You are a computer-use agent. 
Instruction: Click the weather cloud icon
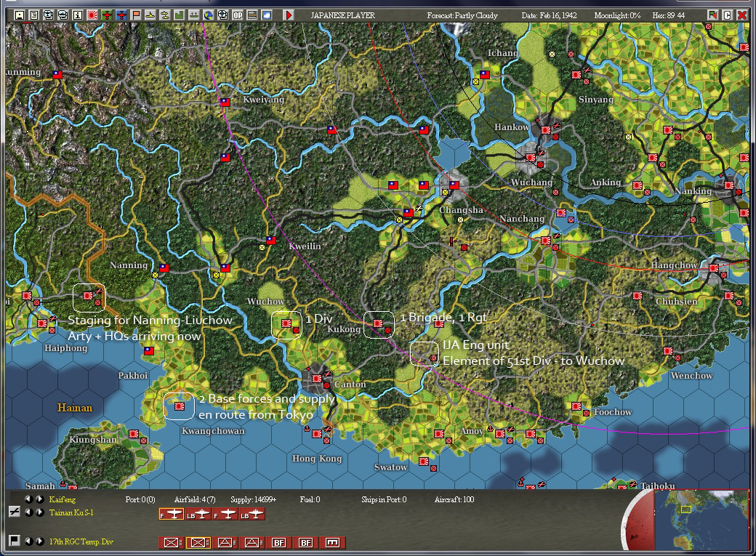pyautogui.click(x=267, y=15)
